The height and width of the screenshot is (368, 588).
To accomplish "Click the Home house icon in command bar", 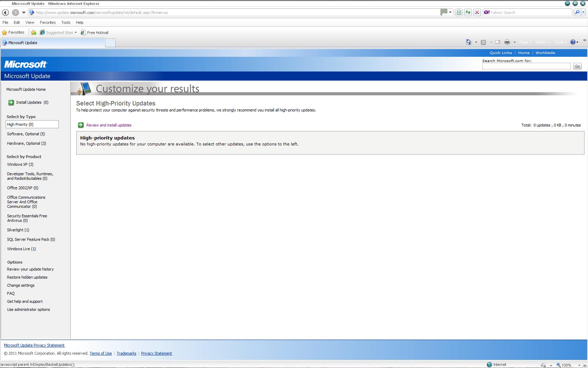I will [x=469, y=42].
